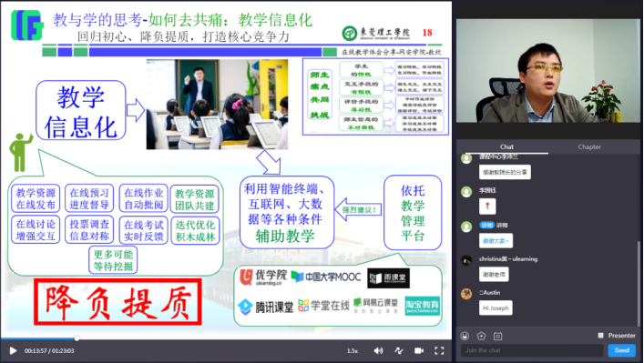Switch to the Chapter tab
The width and height of the screenshot is (644, 363).
click(x=589, y=146)
